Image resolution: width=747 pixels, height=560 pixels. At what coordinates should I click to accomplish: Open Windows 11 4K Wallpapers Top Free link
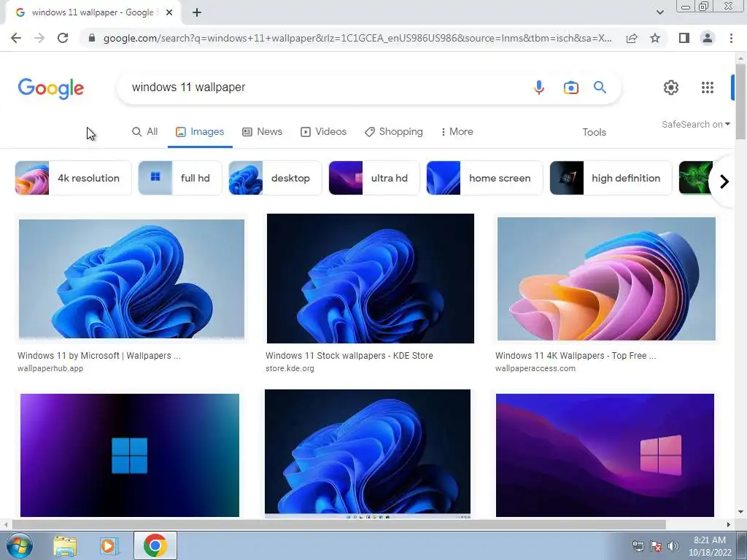(576, 356)
